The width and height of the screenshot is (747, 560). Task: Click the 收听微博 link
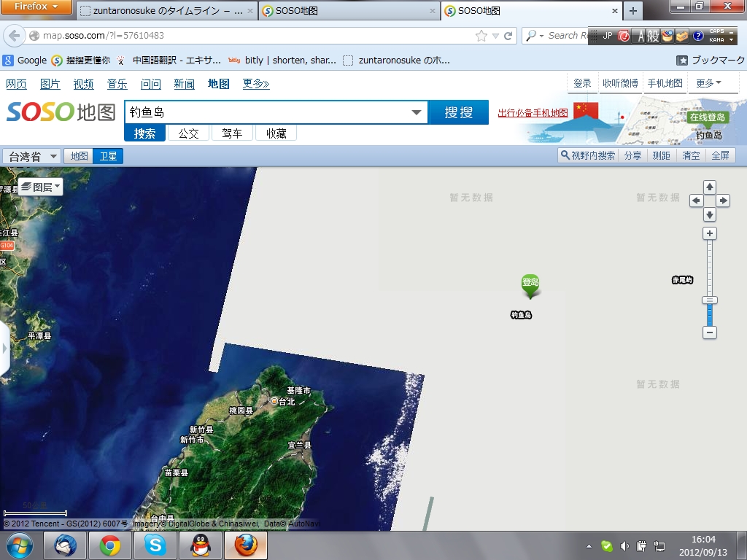(620, 83)
